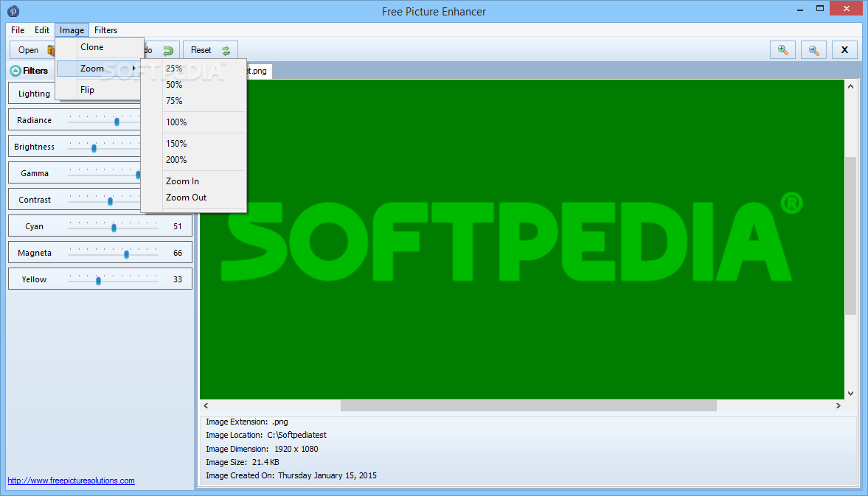Click the Brightness slider handle
Viewport: 868px width, 496px height.
[94, 148]
